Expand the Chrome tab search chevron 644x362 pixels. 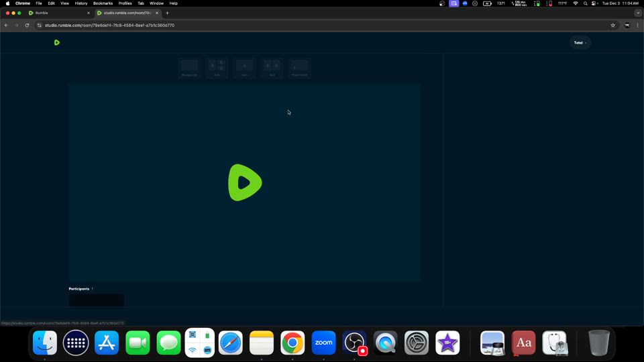637,13
